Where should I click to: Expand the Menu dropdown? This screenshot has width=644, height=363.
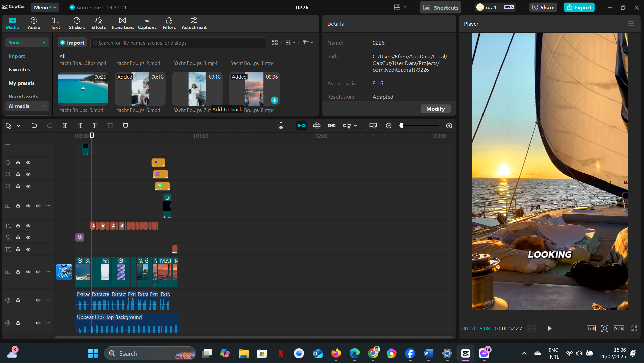[45, 7]
